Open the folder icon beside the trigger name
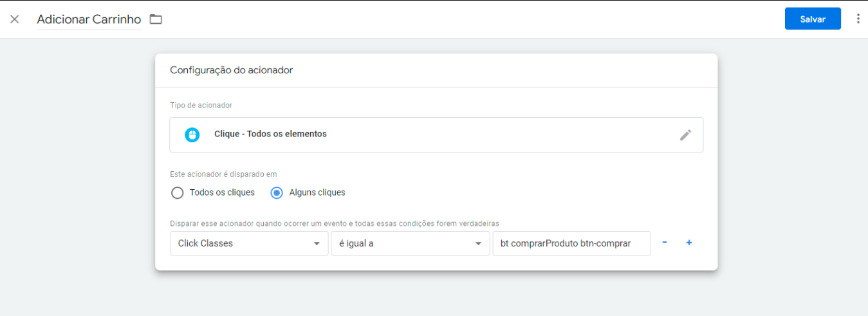868x316 pixels. [x=156, y=19]
